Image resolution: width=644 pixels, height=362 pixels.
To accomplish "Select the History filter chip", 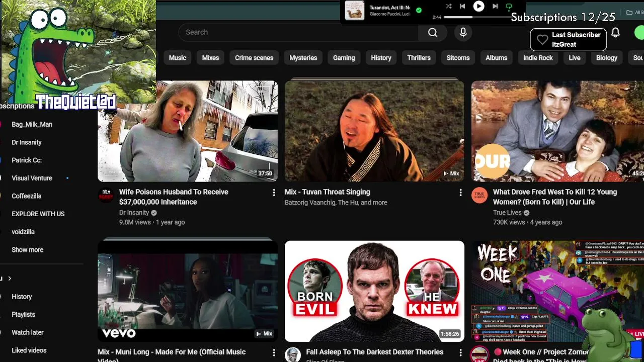I will 381,58.
